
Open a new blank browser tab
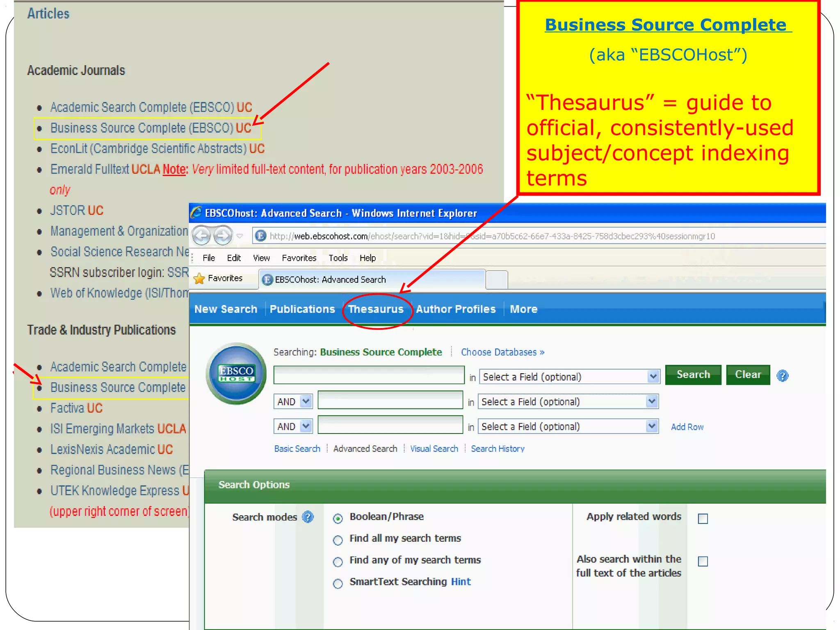point(497,280)
